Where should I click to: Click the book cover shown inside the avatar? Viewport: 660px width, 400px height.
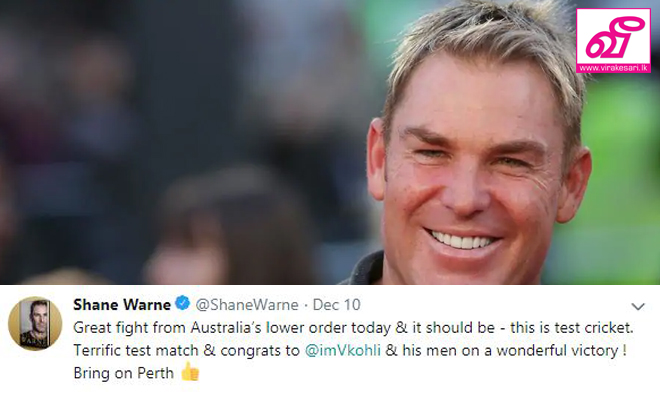click(x=35, y=324)
